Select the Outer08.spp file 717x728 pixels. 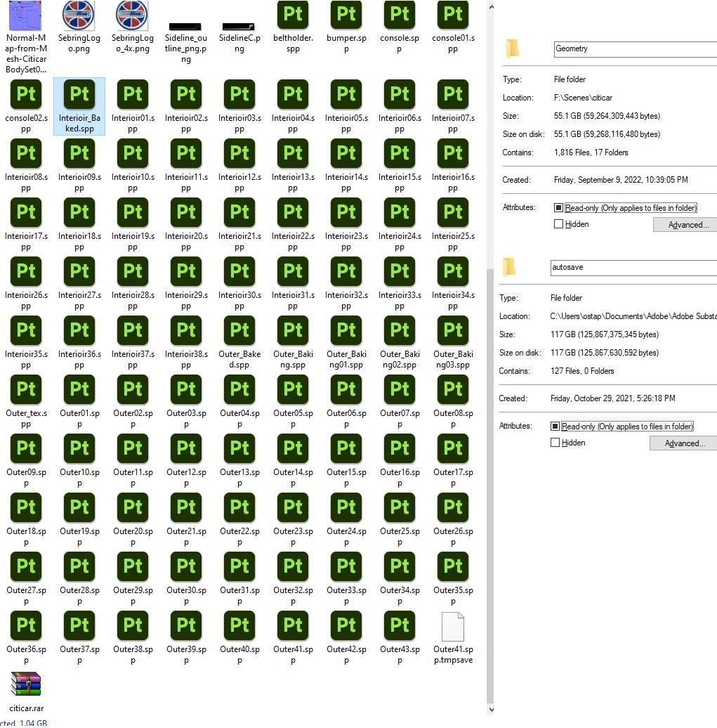(x=453, y=401)
